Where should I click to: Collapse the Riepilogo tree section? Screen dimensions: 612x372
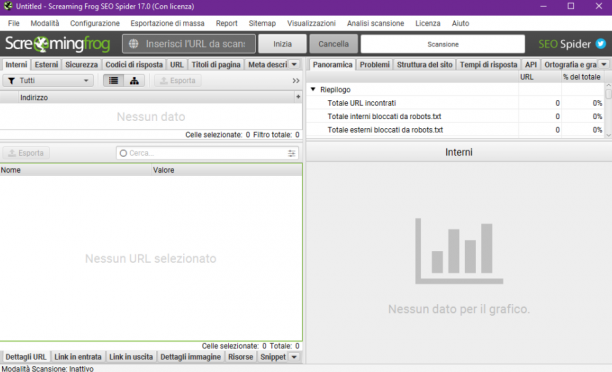[313, 89]
